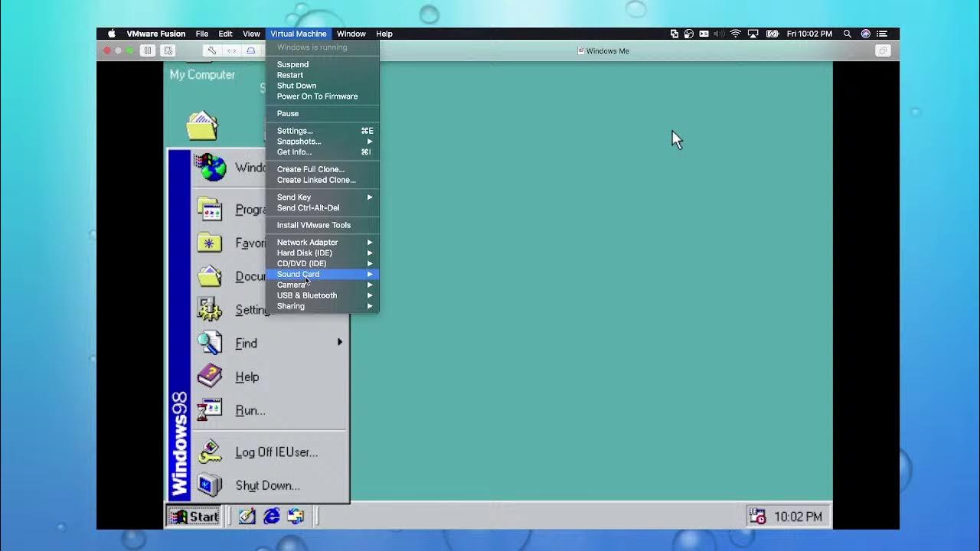The image size is (980, 551).
Task: Click Show Desktop quick launch icon
Action: click(x=247, y=517)
